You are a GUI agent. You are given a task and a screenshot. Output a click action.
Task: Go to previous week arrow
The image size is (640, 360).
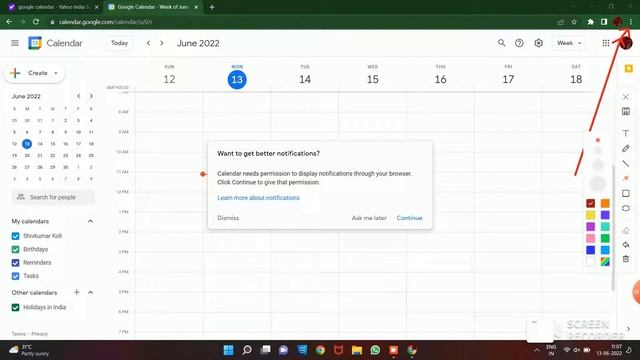(x=149, y=43)
